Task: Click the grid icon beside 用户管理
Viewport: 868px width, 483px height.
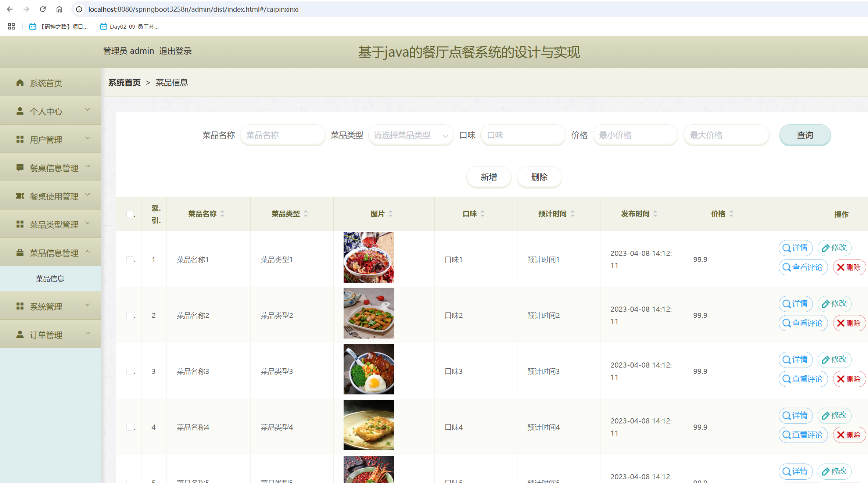Action: pos(20,139)
